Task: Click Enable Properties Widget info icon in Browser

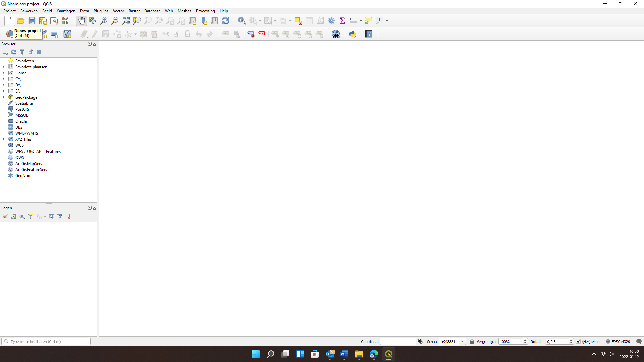Action: click(39, 52)
